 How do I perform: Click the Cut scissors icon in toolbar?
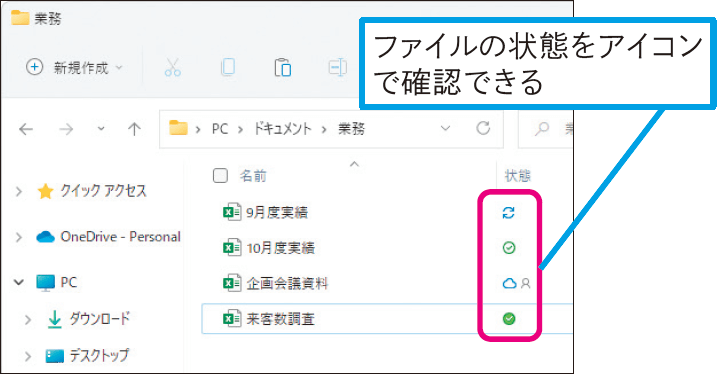[173, 67]
